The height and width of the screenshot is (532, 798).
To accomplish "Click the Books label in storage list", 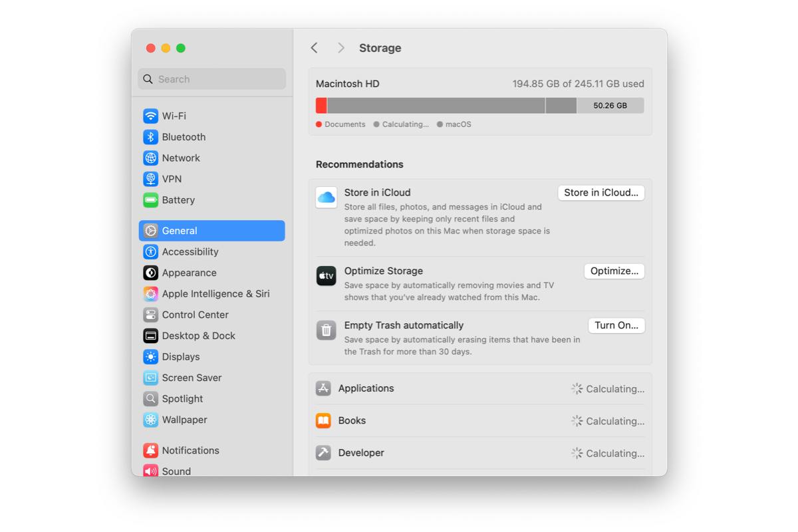I will click(x=352, y=420).
